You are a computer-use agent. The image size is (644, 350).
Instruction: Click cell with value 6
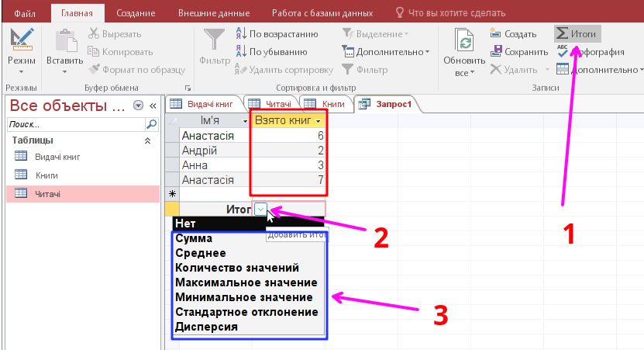click(x=288, y=136)
